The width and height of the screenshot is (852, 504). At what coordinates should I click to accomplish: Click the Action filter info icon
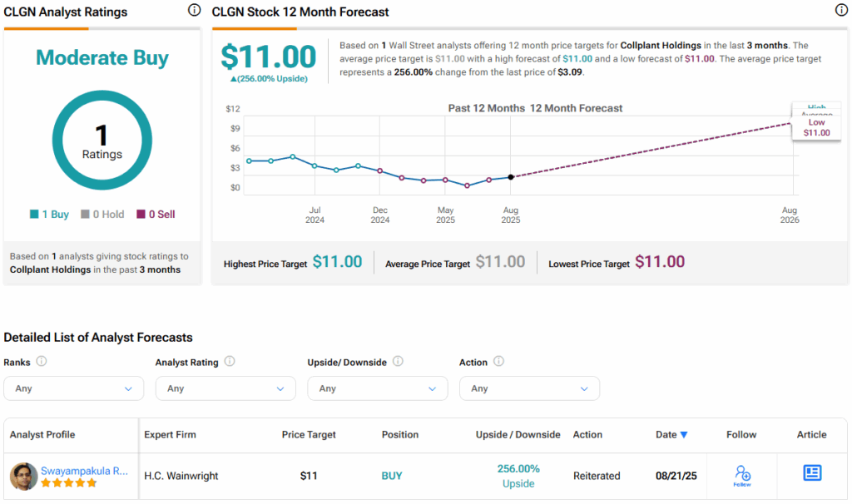pos(499,362)
